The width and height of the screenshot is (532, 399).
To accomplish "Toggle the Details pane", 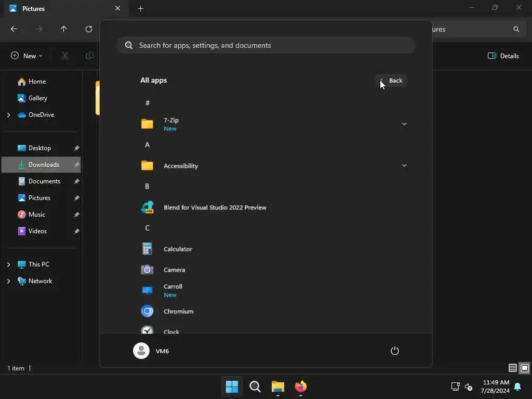I will tap(503, 56).
